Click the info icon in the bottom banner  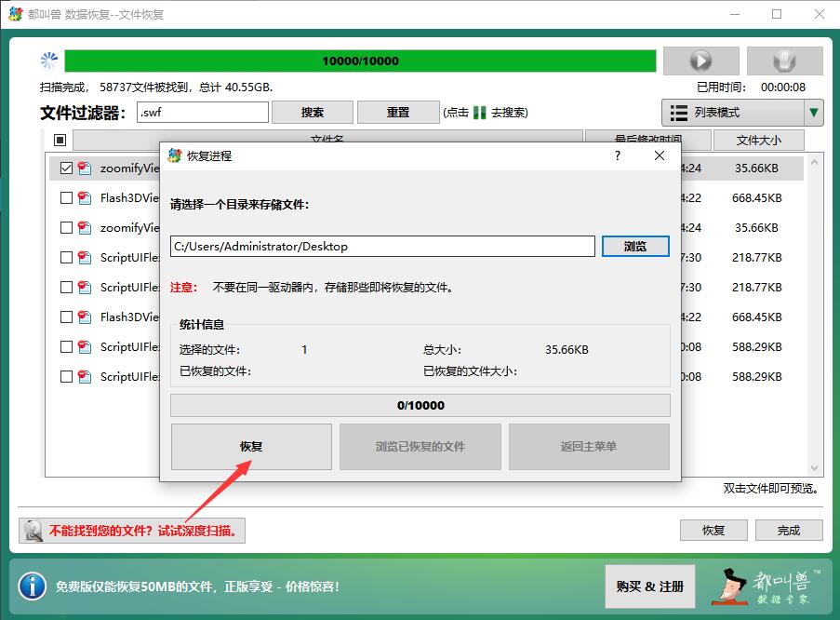click(x=32, y=586)
